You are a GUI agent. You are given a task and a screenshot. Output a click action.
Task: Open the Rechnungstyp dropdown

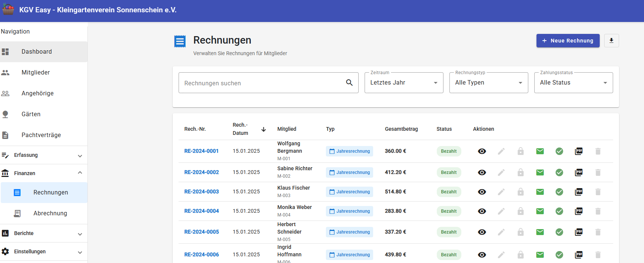pyautogui.click(x=488, y=83)
